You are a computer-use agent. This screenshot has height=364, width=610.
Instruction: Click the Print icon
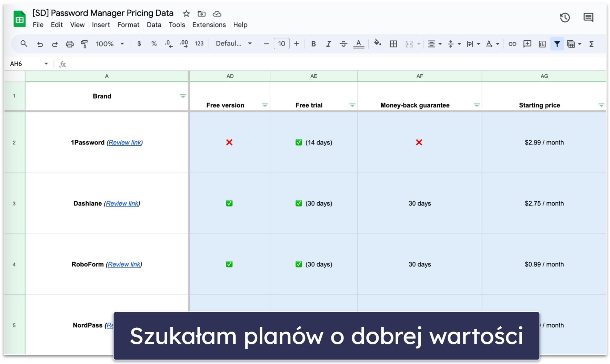click(x=70, y=44)
